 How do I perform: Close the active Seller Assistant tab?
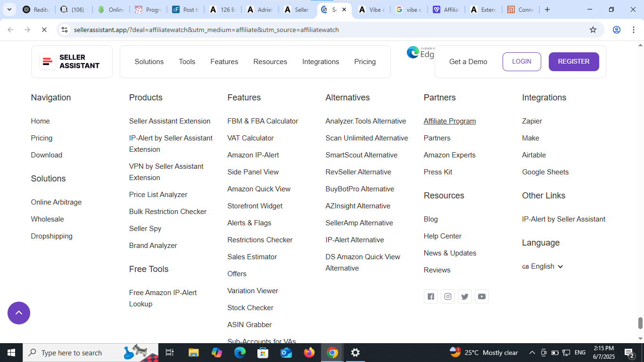tap(344, 9)
